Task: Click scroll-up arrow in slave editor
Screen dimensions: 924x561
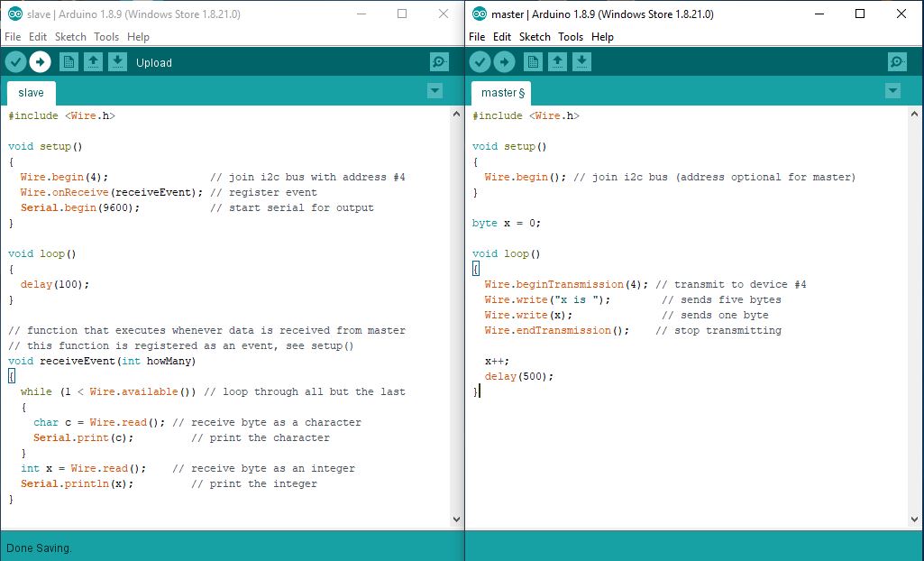Action: [456, 115]
